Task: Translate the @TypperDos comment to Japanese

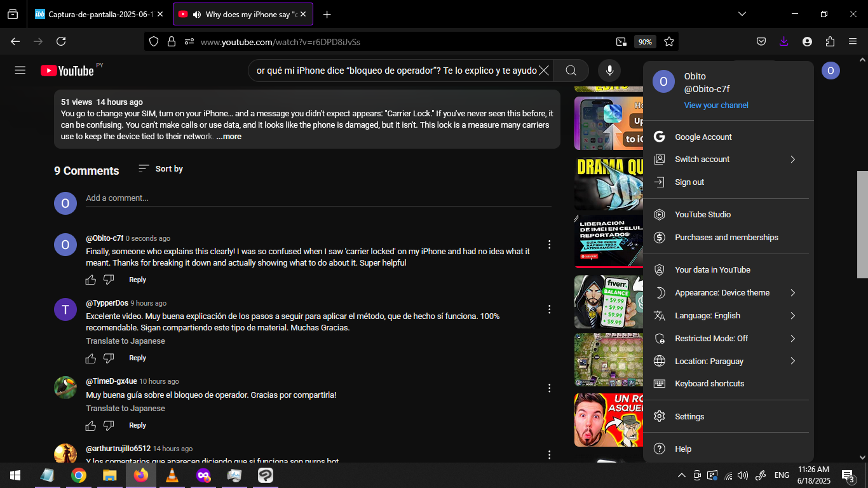Action: pyautogui.click(x=126, y=341)
